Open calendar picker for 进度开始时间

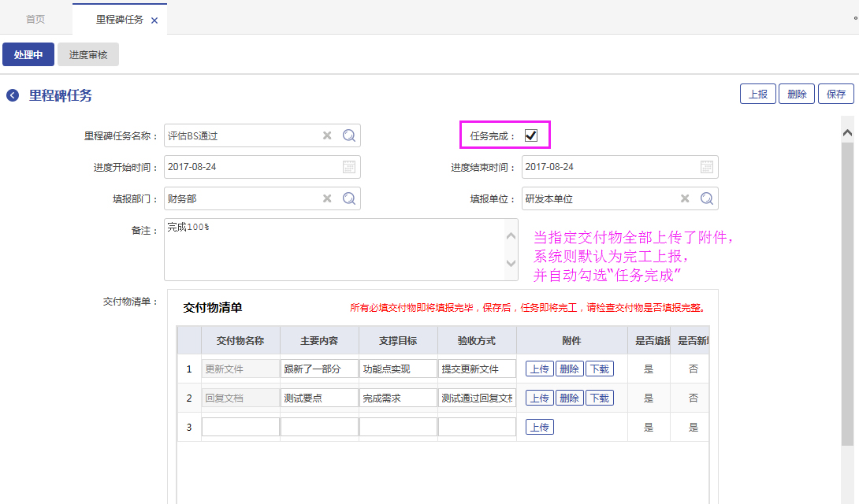[349, 167]
